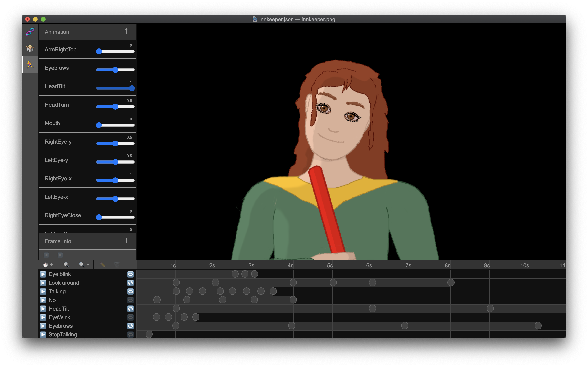Click the animation figure icon in sidebar

coord(30,65)
